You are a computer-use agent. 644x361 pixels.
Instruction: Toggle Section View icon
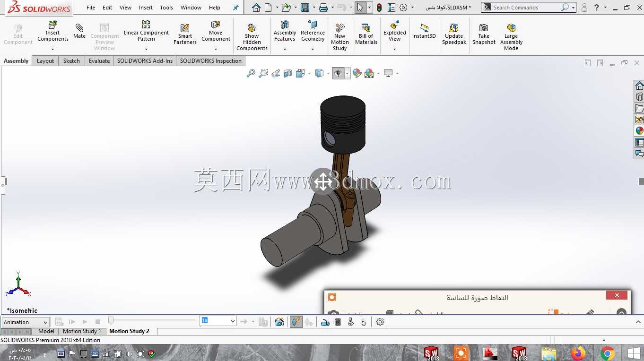288,73
